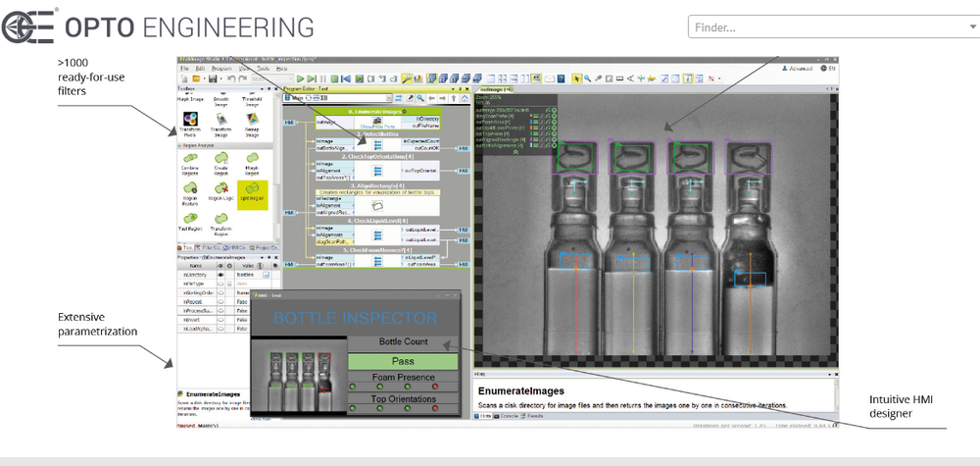
Task: Click the home icon in Program Editor toolbar
Action: [x=465, y=98]
